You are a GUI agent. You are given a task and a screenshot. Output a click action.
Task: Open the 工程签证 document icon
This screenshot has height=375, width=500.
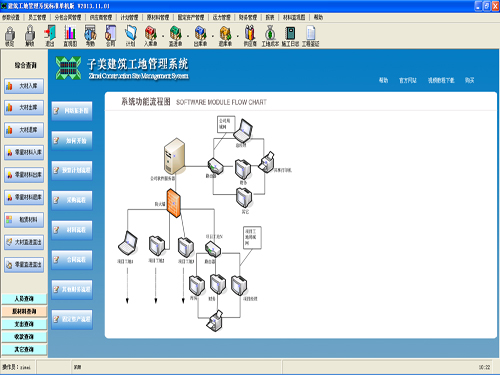point(311,35)
